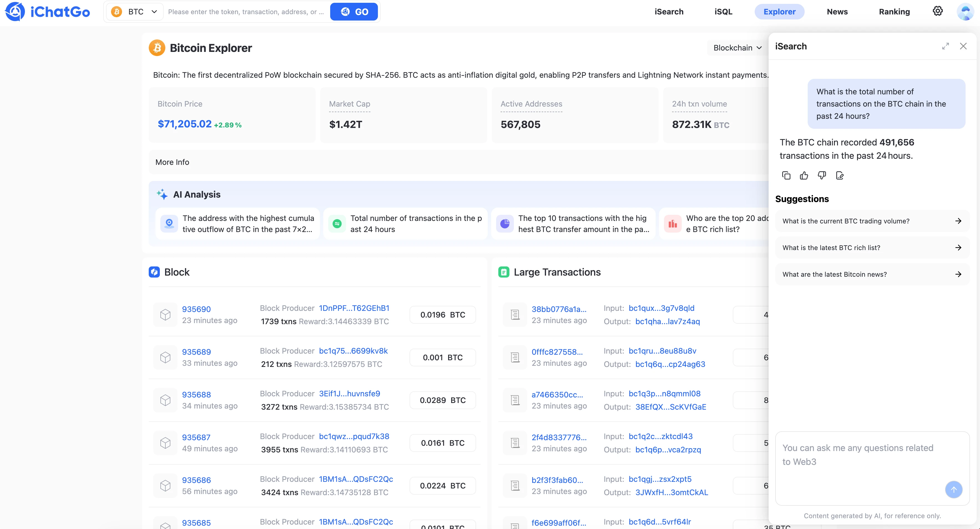
Task: Open the Ranking menu item
Action: (894, 12)
